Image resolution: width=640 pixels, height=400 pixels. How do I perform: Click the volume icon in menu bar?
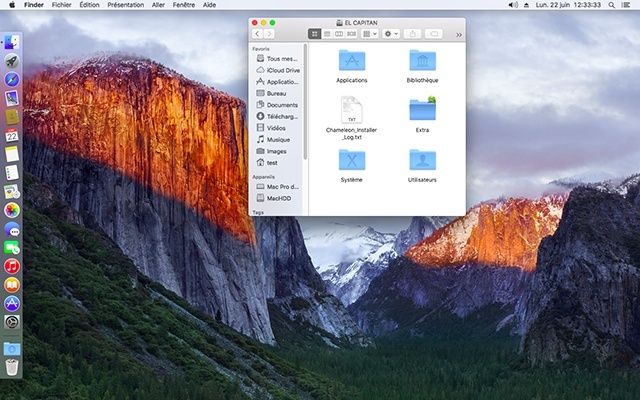[513, 5]
